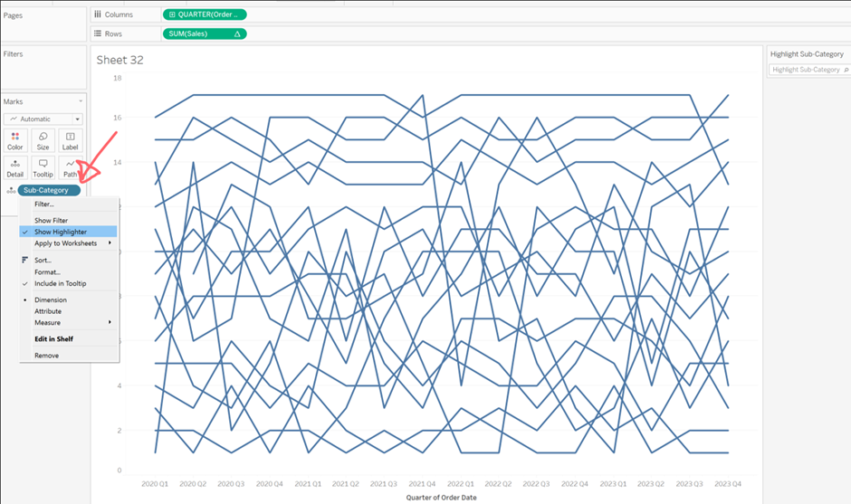Screen dimensions: 851x504
Task: Open the Detail marks card
Action: click(15, 167)
